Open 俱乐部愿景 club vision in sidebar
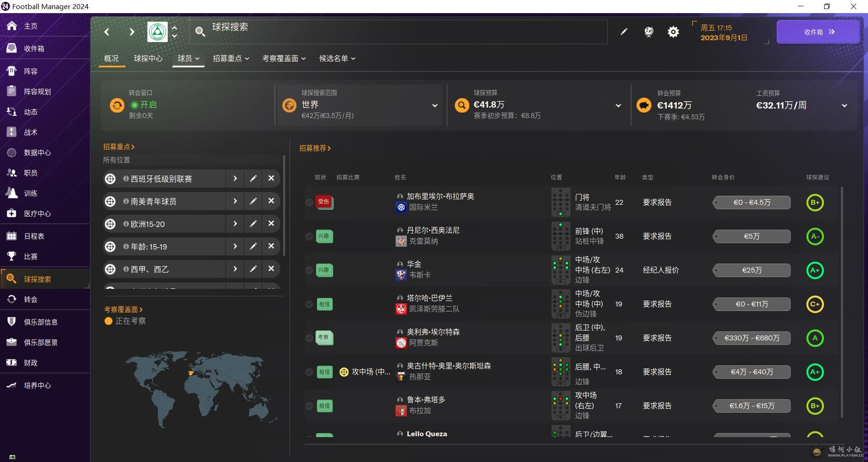The height and width of the screenshot is (462, 868). [x=45, y=342]
